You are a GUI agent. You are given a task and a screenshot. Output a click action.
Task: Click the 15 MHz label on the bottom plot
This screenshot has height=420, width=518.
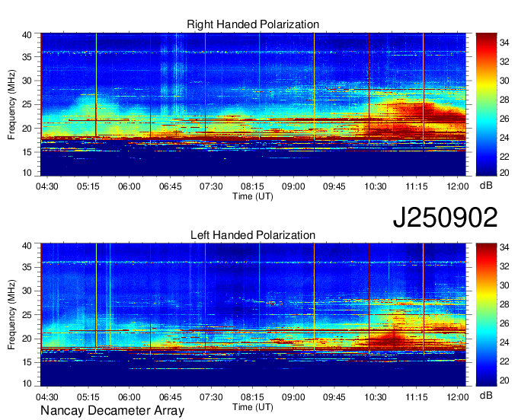[27, 362]
